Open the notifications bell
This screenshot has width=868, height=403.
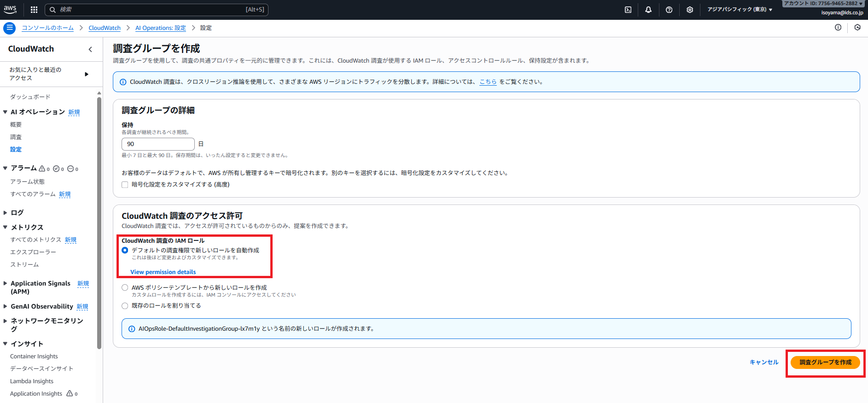point(648,10)
